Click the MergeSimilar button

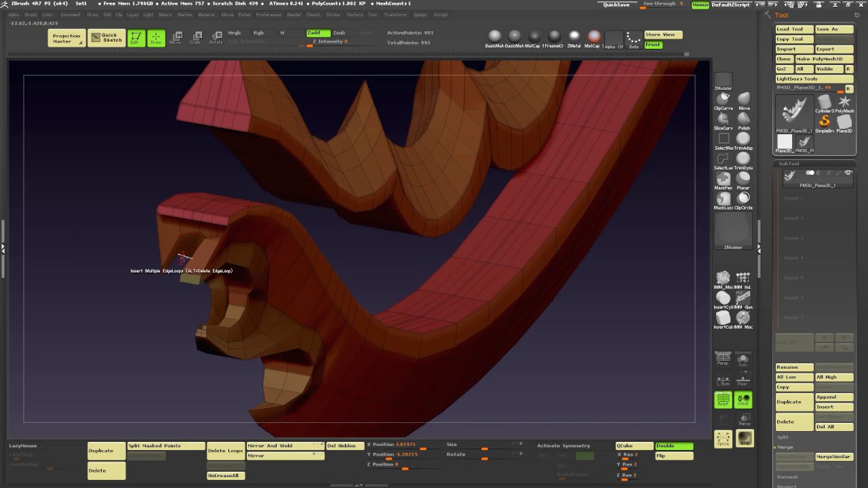833,457
